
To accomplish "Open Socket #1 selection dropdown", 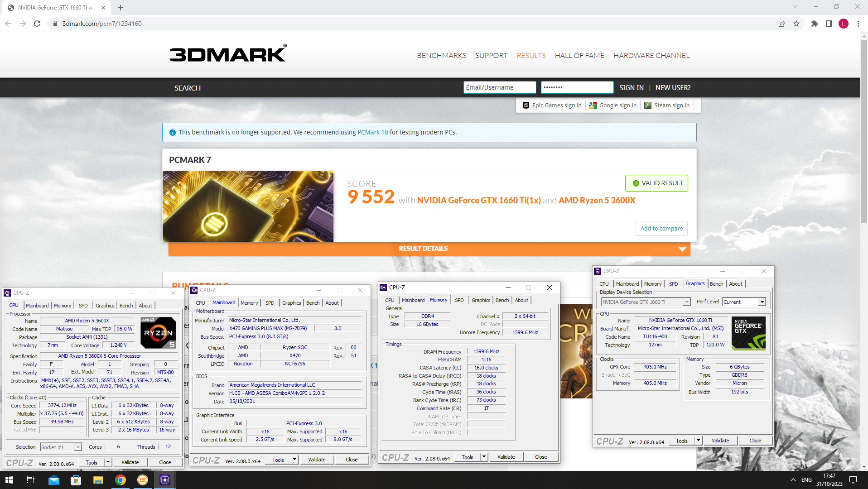I will tap(61, 447).
